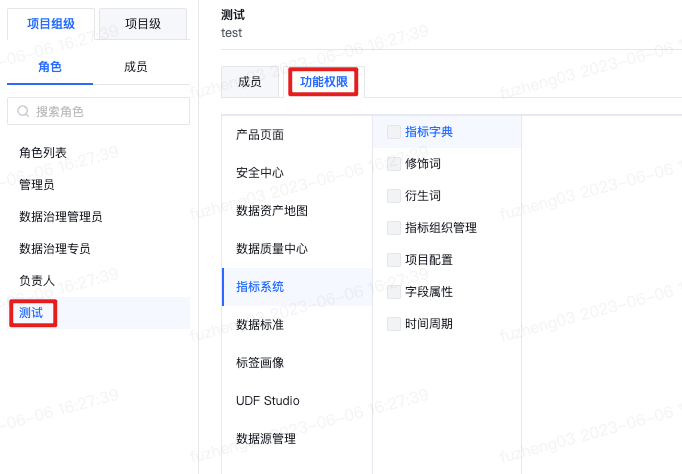Image resolution: width=682 pixels, height=474 pixels.
Task: Click the 指标字典 label text
Action: pos(429,132)
